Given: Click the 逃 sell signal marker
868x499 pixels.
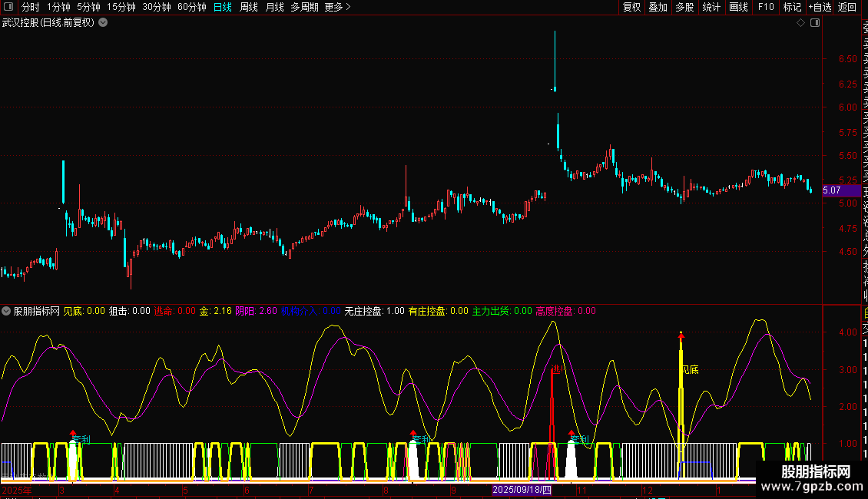Looking at the screenshot, I should (555, 369).
